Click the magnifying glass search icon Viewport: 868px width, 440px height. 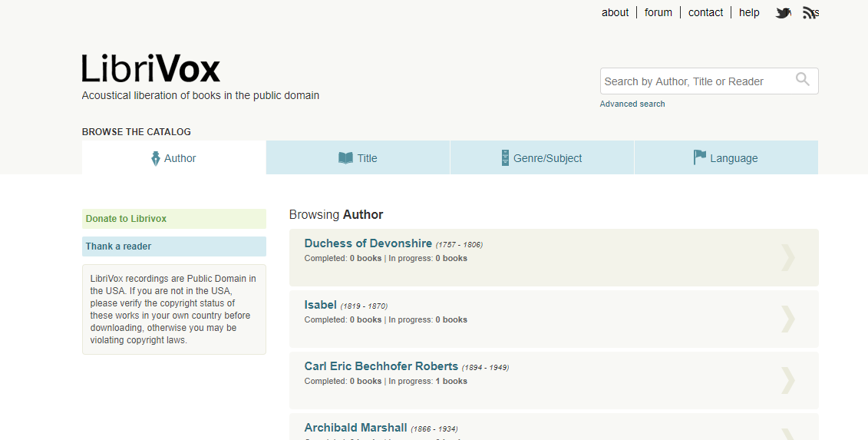point(803,79)
